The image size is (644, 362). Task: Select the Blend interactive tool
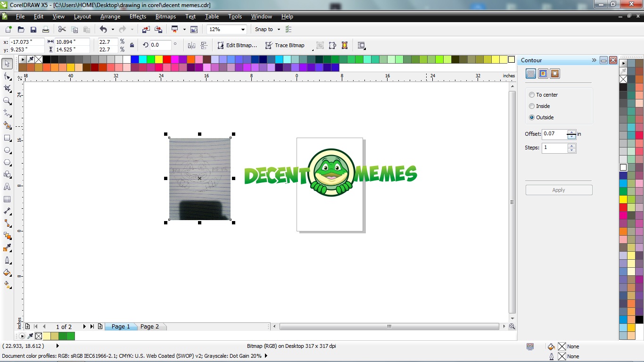pos(7,236)
